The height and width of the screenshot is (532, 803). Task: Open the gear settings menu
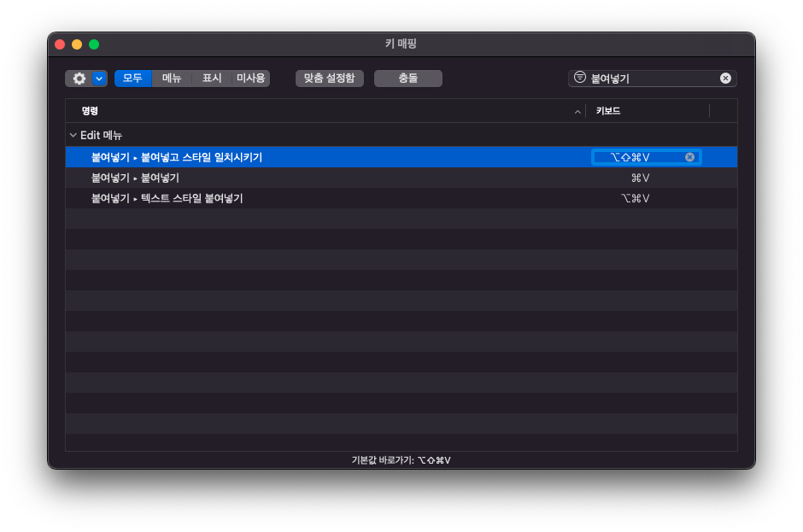click(79, 79)
